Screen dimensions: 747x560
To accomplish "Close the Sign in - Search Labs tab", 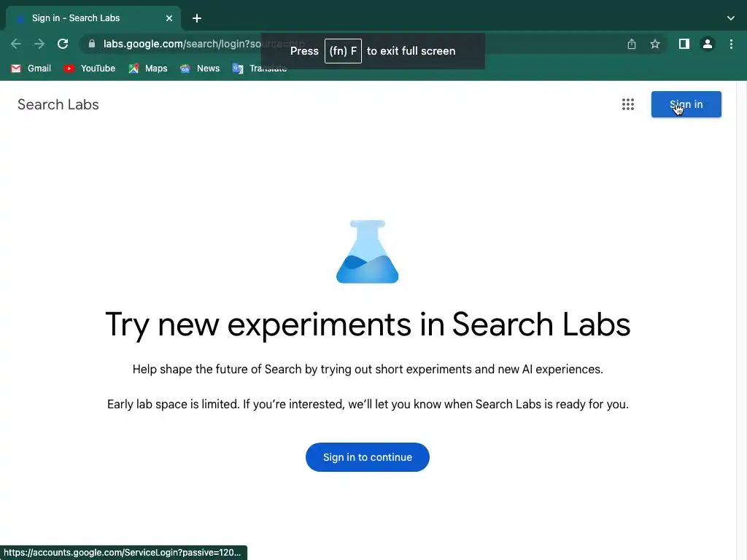I will [x=169, y=18].
